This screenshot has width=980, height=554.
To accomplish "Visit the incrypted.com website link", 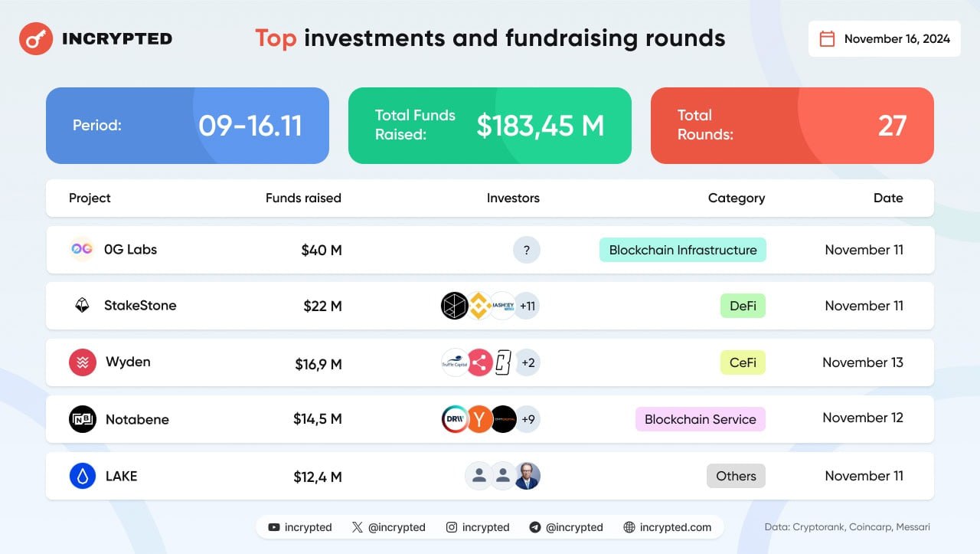I will tap(668, 527).
